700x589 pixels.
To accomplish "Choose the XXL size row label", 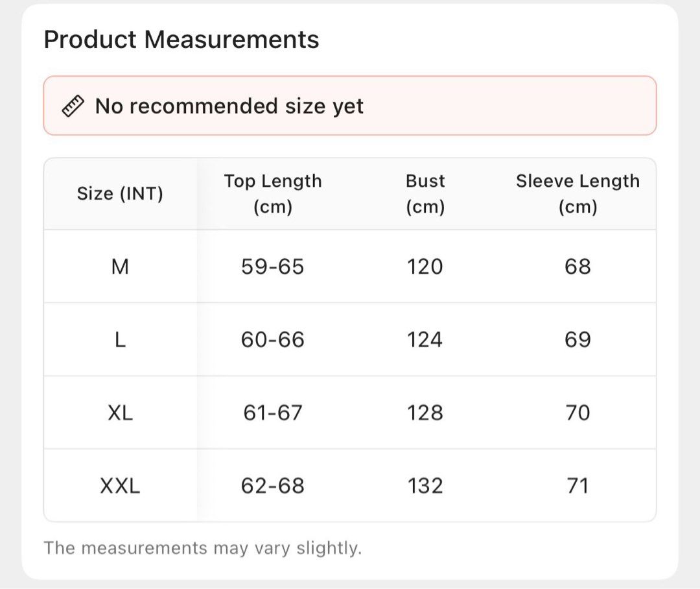I will [120, 486].
